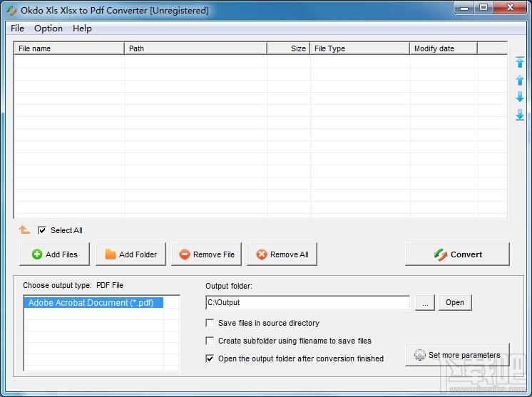Viewport: 532px width, 397px height.
Task: Click the Output folder path field
Action: [307, 302]
